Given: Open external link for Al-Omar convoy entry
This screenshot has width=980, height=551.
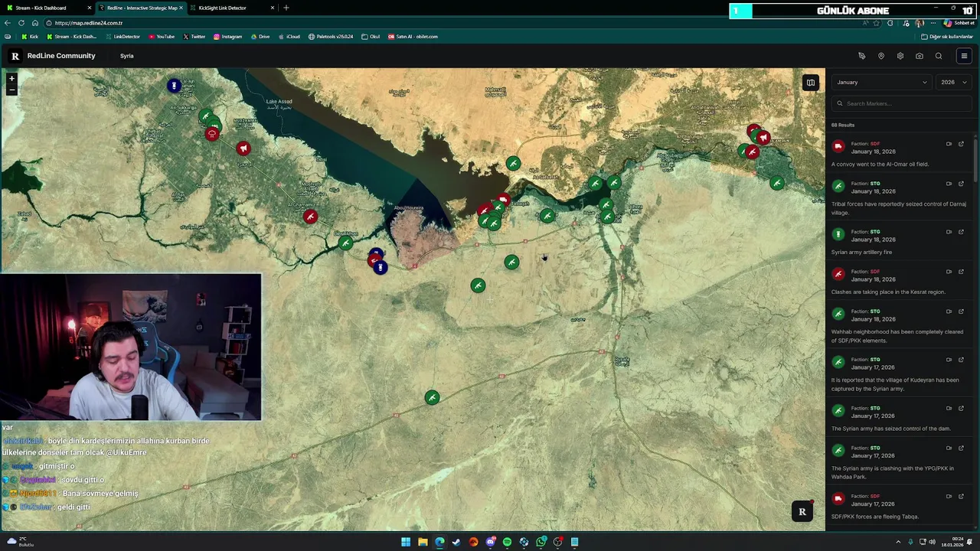Looking at the screenshot, I should (x=961, y=144).
